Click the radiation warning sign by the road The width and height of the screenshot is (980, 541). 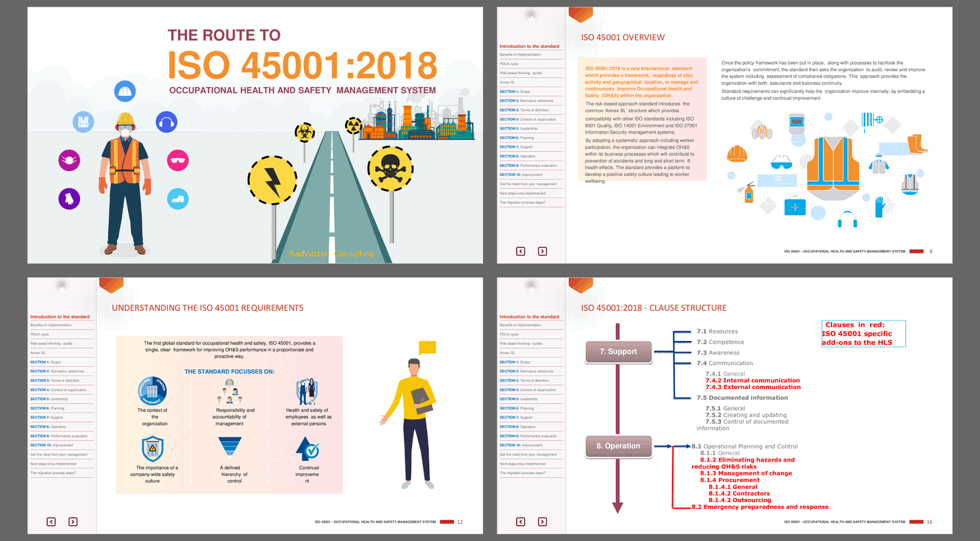pyautogui.click(x=353, y=126)
